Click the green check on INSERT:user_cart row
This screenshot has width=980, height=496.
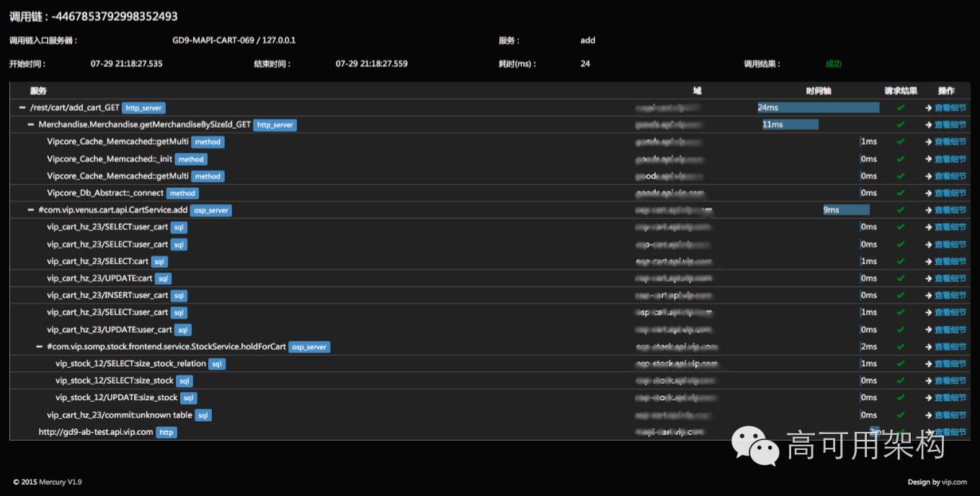point(900,295)
